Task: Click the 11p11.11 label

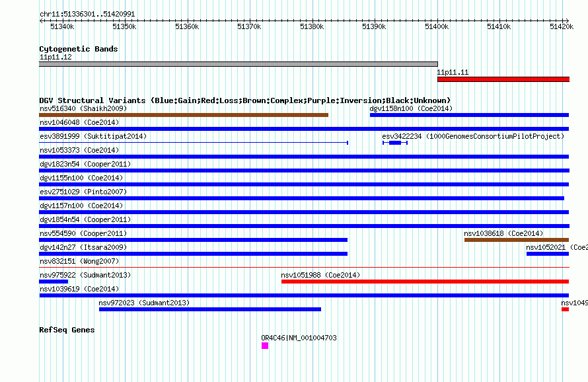Action: (453, 72)
